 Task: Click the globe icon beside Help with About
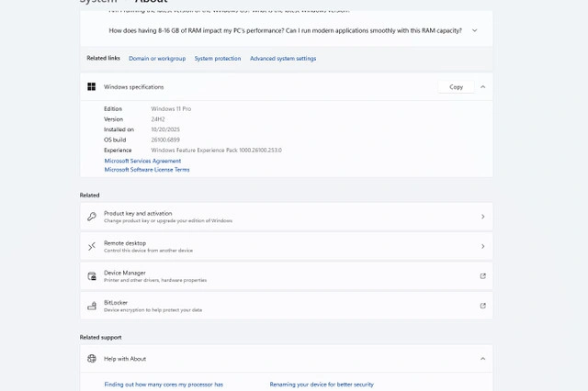click(92, 359)
